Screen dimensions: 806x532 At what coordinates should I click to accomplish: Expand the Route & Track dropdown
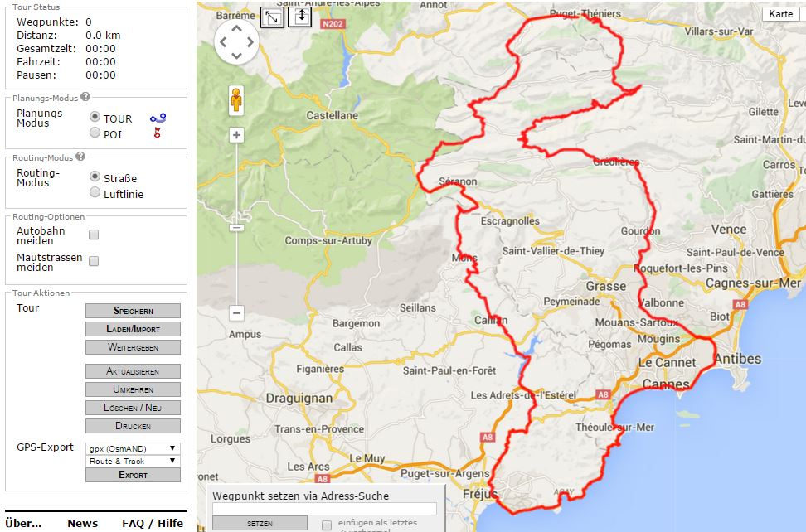click(x=133, y=461)
